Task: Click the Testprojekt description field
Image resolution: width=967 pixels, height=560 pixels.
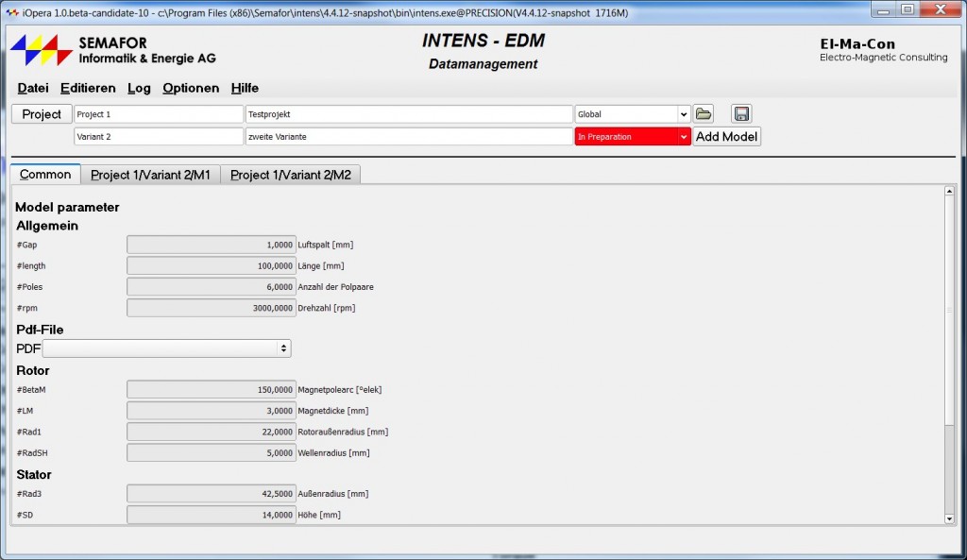Action: tap(409, 114)
